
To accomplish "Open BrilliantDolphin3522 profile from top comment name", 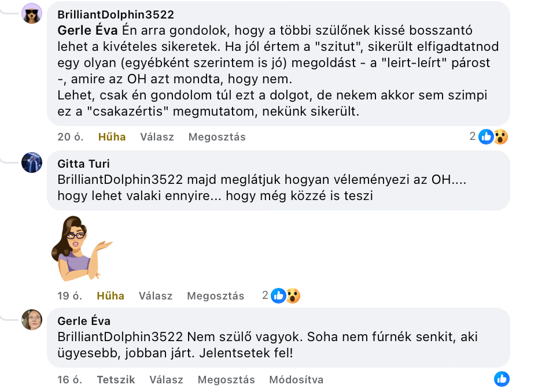I will [x=116, y=14].
